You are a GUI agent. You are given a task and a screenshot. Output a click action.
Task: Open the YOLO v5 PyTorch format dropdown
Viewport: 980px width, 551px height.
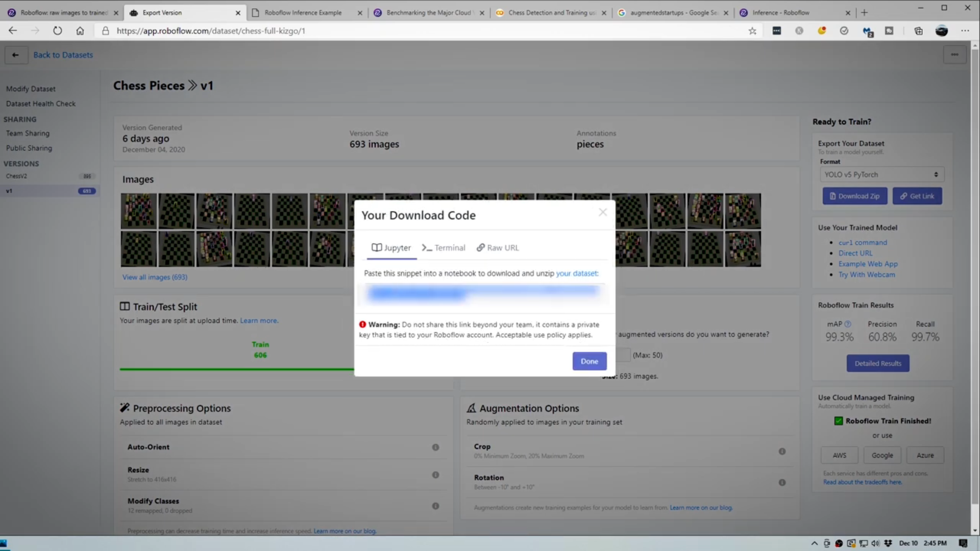[x=882, y=174]
